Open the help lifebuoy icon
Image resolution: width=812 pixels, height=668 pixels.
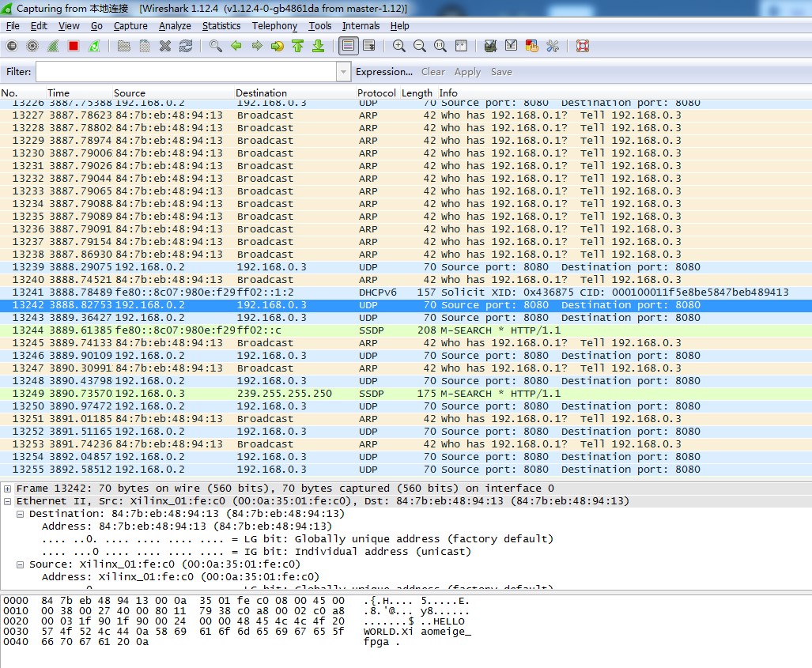pos(583,46)
